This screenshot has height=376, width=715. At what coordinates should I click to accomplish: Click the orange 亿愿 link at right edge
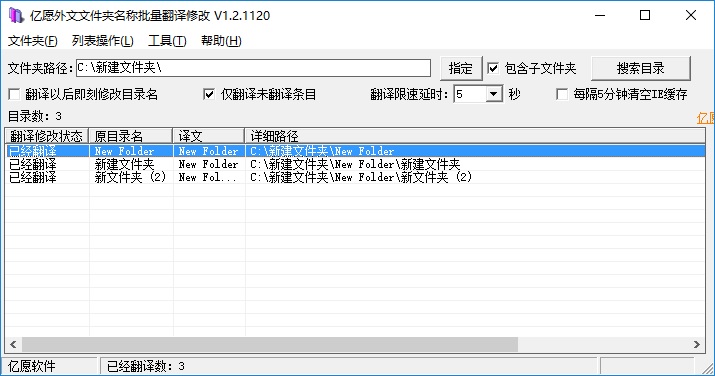point(705,118)
